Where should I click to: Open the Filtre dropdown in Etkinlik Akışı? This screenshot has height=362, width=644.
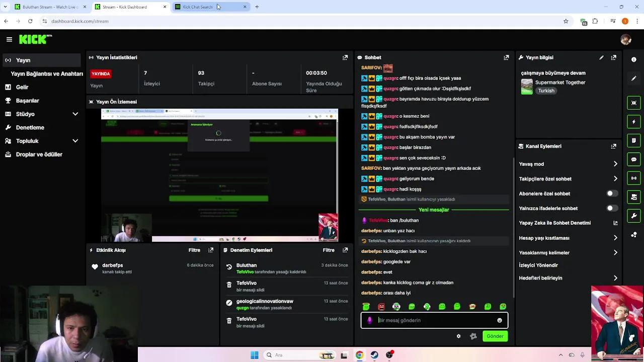(x=194, y=250)
